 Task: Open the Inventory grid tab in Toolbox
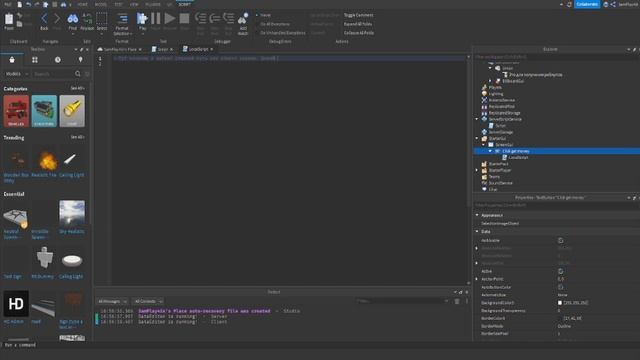tap(35, 60)
